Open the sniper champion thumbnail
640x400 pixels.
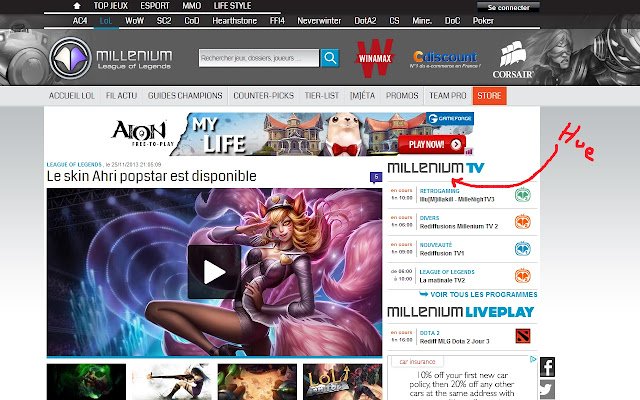[x=172, y=382]
